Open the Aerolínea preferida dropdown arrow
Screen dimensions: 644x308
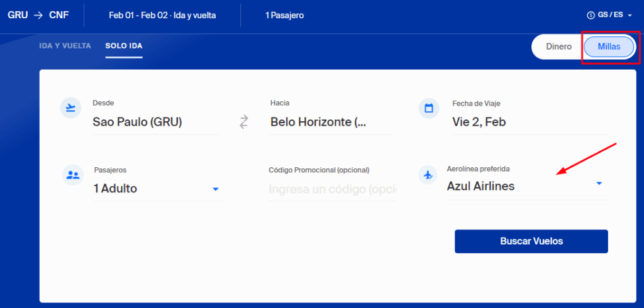pos(599,184)
